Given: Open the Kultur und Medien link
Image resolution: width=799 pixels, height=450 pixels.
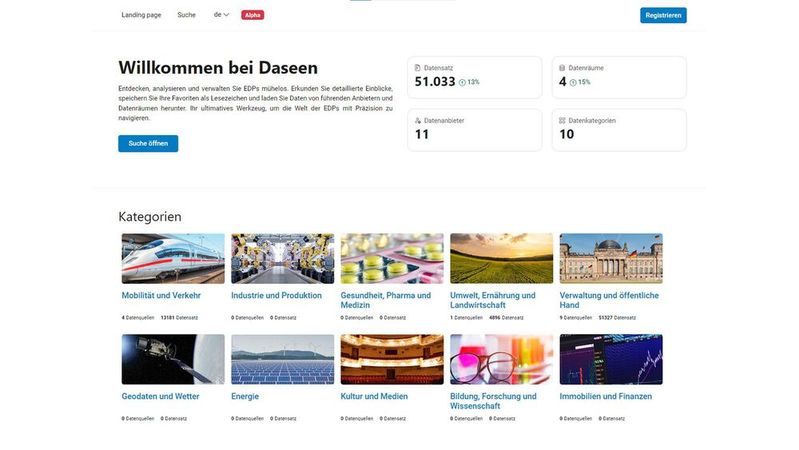Looking at the screenshot, I should 374,396.
